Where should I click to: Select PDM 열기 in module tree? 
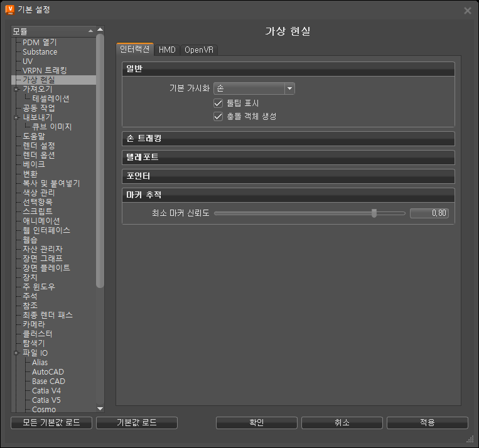click(40, 43)
